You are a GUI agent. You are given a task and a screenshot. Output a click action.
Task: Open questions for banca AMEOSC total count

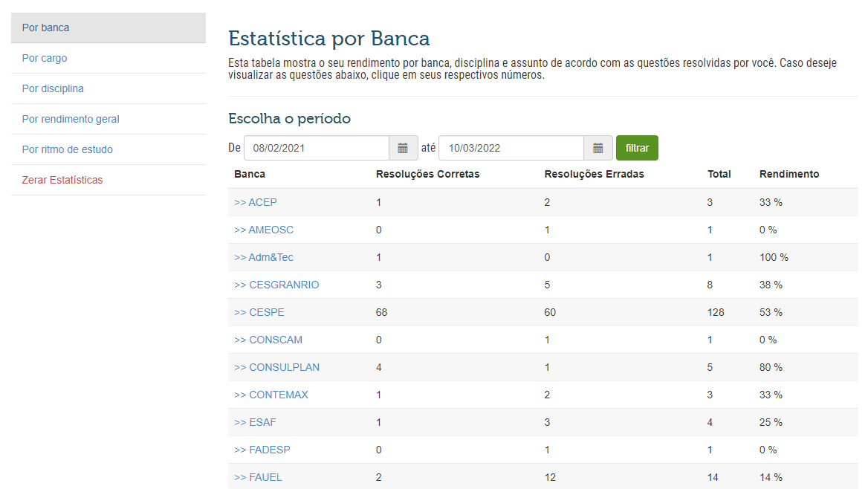tap(709, 230)
